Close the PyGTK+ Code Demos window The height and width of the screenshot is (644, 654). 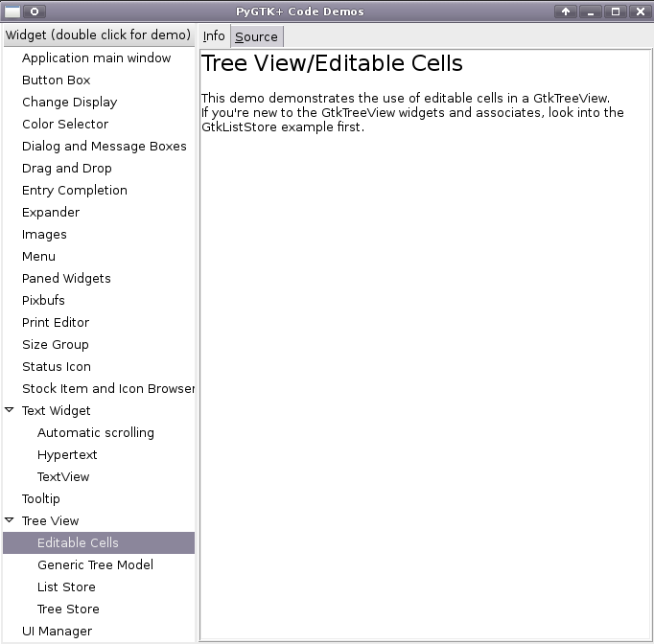point(640,11)
